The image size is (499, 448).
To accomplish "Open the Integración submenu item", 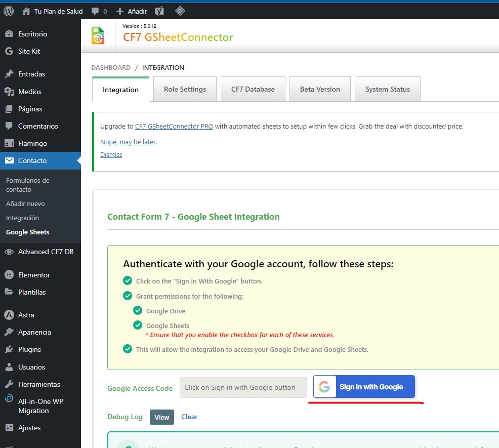I will click(22, 218).
